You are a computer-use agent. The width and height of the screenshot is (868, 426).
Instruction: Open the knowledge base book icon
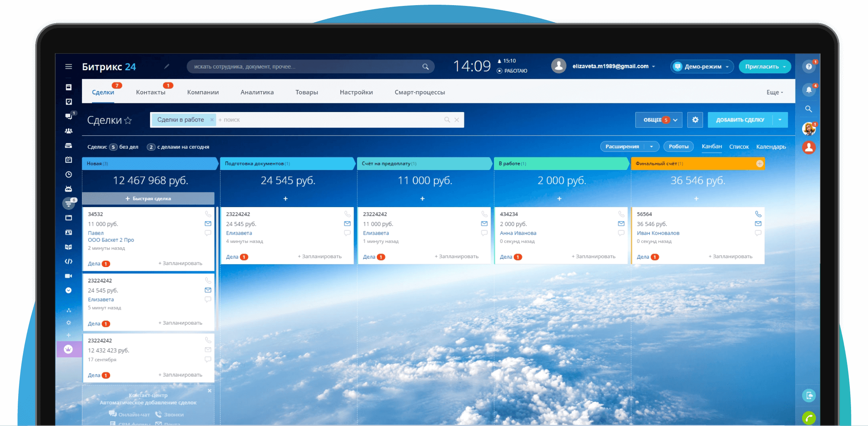click(x=69, y=247)
